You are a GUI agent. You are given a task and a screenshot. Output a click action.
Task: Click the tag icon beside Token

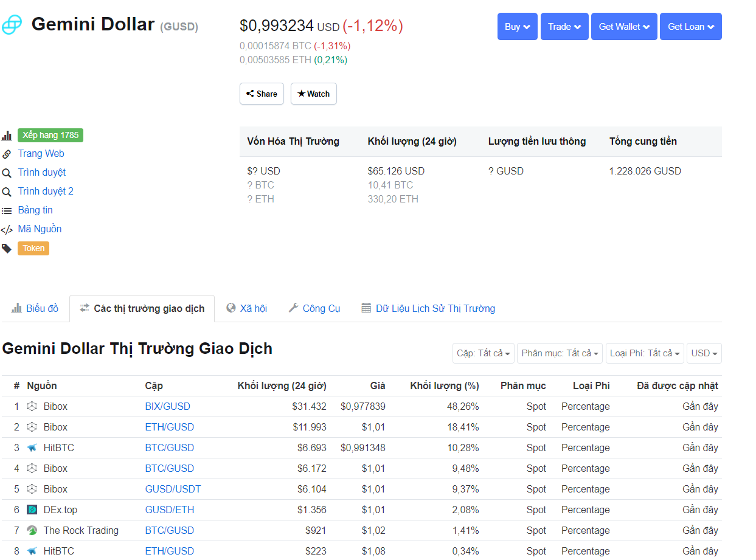click(x=7, y=248)
